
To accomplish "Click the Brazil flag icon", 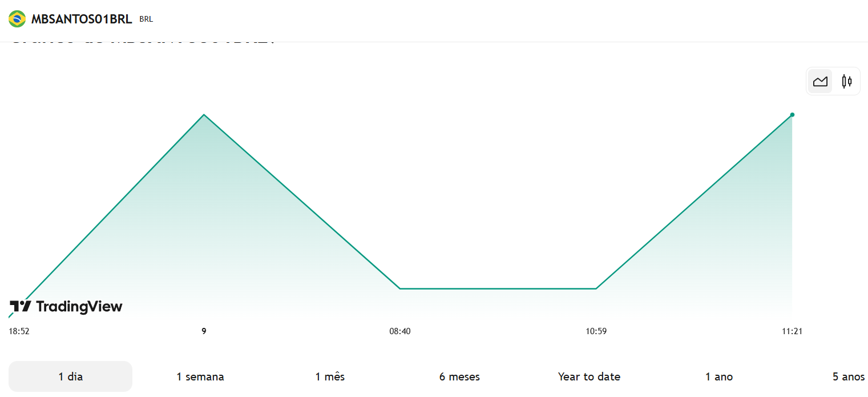I will (x=17, y=19).
